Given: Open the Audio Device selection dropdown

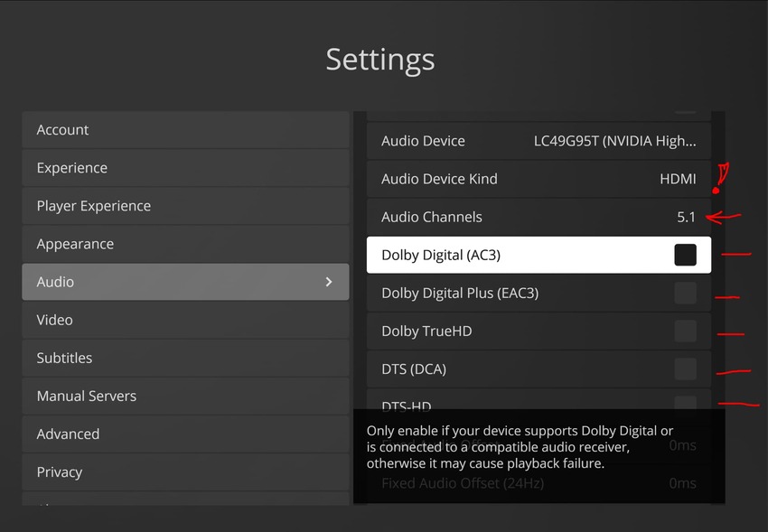Looking at the screenshot, I should [614, 141].
